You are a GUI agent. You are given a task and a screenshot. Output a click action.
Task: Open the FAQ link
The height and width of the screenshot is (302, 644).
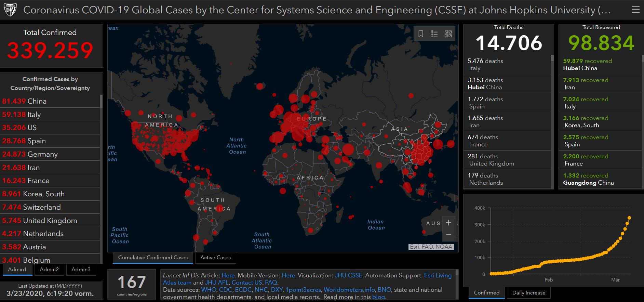point(271,283)
